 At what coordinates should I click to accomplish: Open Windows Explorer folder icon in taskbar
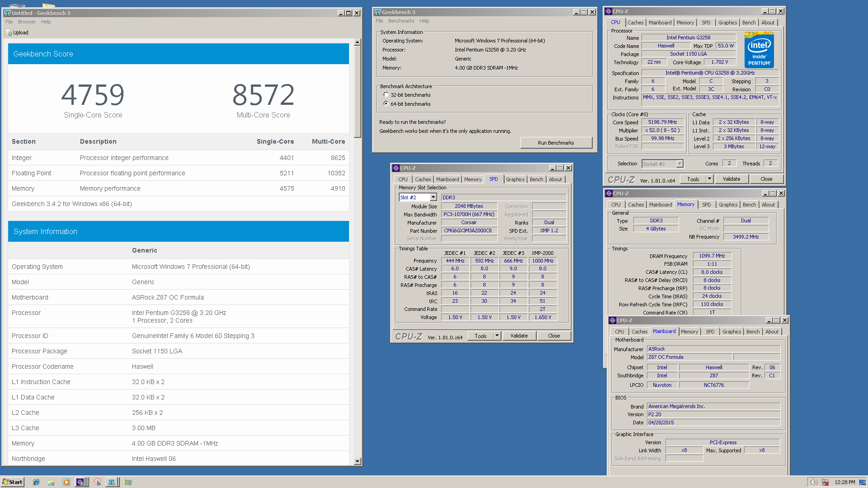pyautogui.click(x=51, y=482)
